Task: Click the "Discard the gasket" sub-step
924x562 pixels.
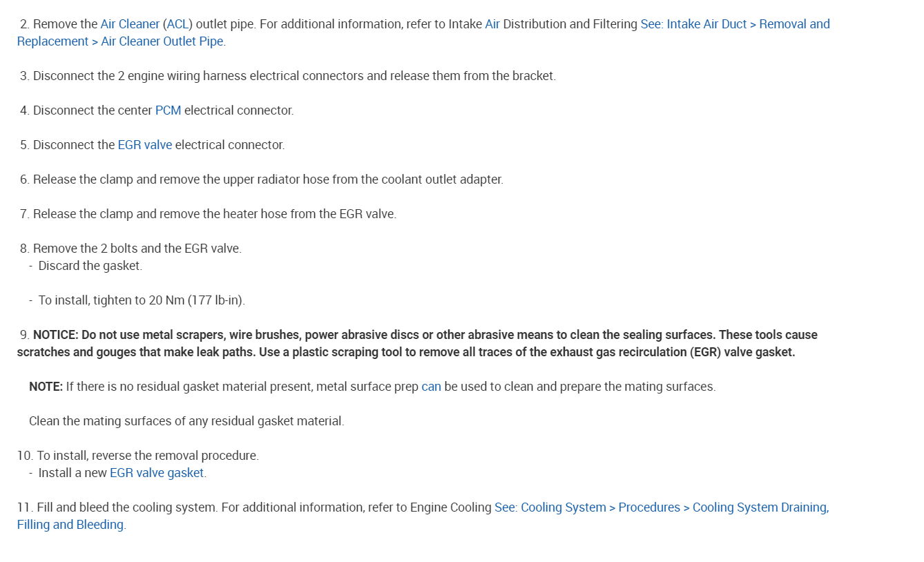Action: coord(90,266)
